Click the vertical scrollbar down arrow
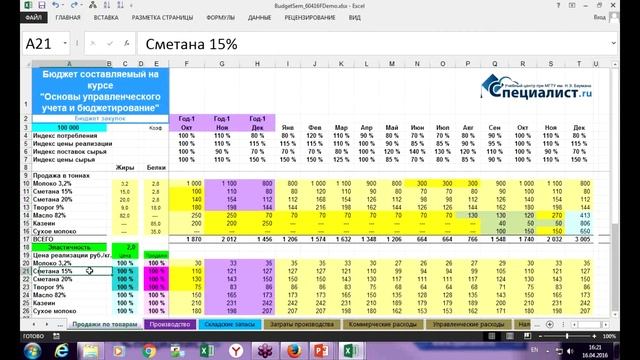 615,315
